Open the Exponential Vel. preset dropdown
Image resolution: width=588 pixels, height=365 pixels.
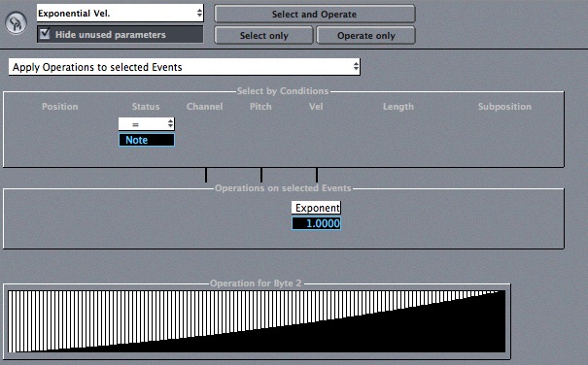point(120,14)
